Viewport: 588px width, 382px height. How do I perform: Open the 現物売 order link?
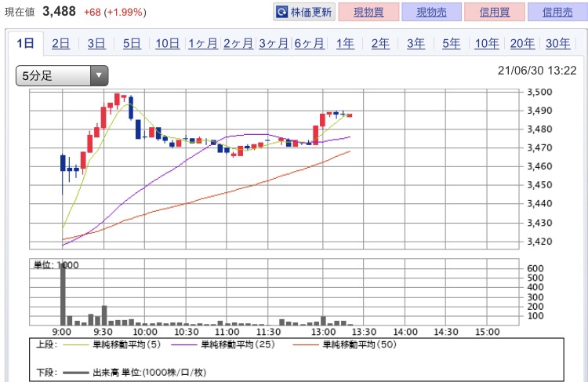432,12
